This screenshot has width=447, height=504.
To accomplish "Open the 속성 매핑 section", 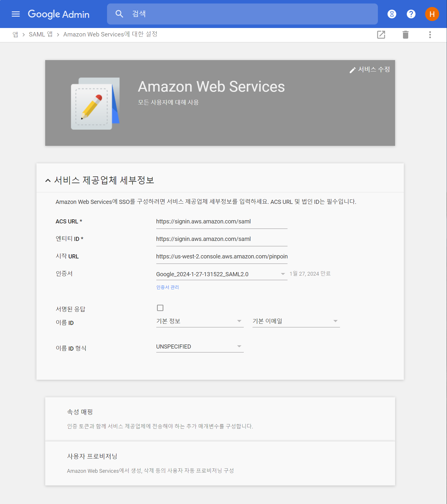I will pyautogui.click(x=220, y=419).
